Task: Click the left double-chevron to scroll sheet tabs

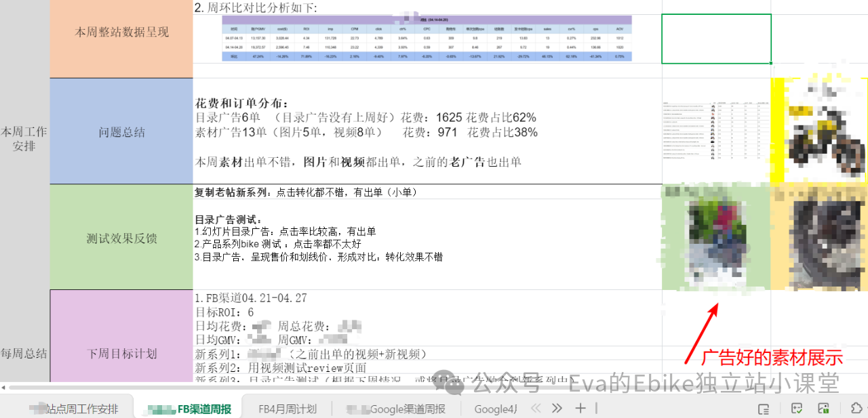Action: point(536,408)
